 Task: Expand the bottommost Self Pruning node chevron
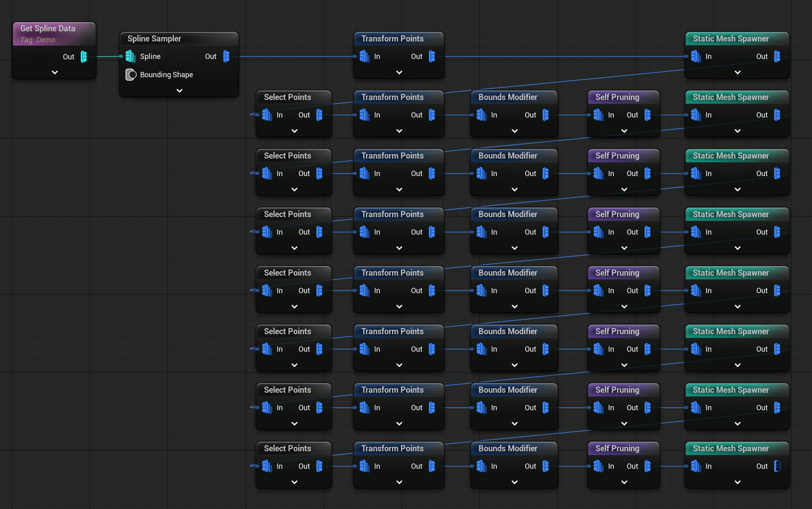tap(624, 482)
